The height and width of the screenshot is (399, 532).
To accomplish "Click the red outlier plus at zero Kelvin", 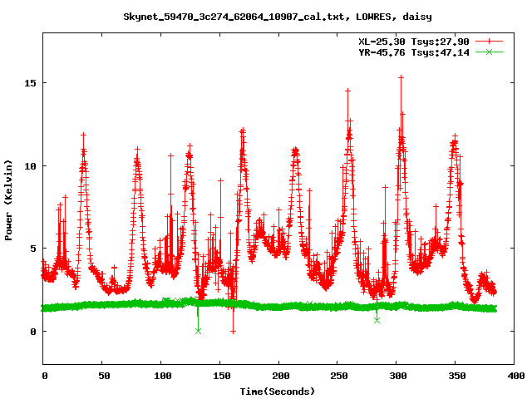I will coord(233,332).
